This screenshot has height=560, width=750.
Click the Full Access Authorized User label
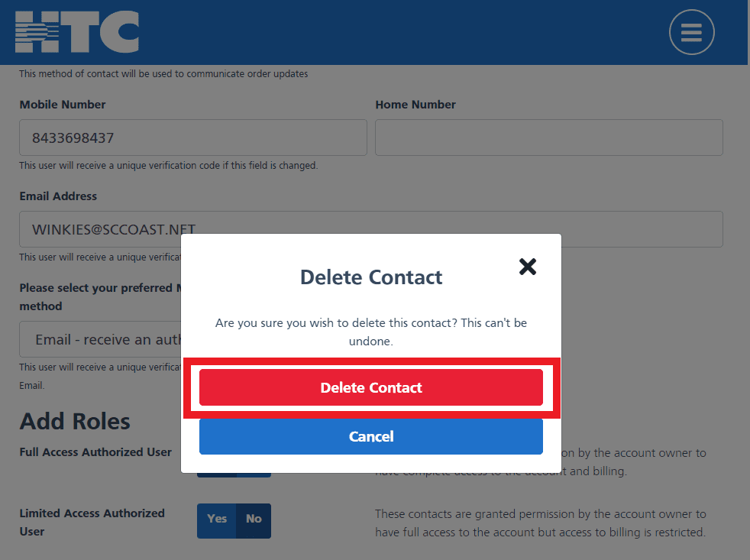[95, 452]
